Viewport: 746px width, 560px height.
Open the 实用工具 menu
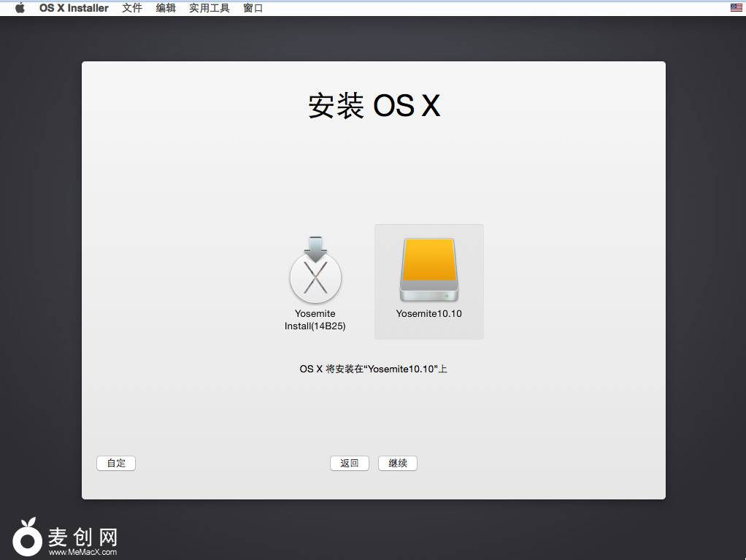click(x=209, y=8)
